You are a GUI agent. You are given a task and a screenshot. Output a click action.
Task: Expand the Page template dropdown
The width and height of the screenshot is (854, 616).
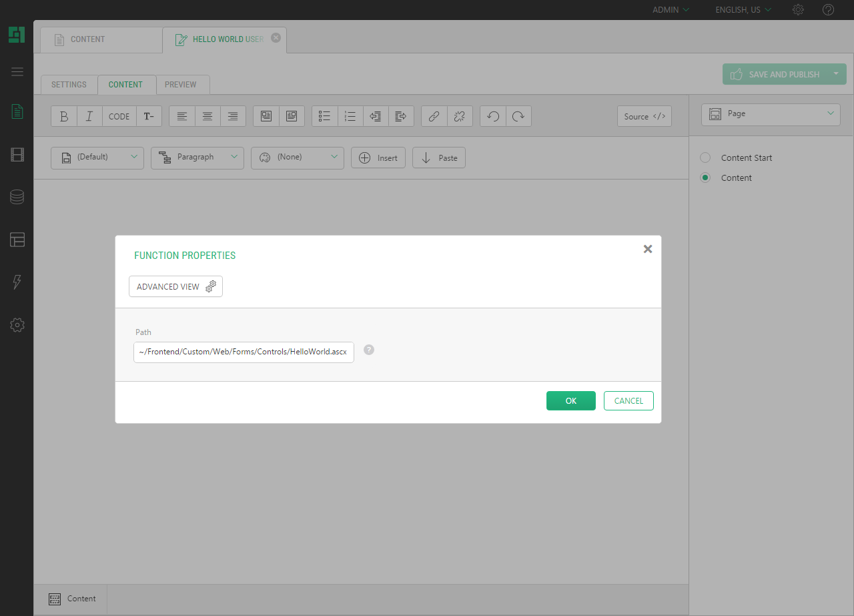tap(771, 114)
